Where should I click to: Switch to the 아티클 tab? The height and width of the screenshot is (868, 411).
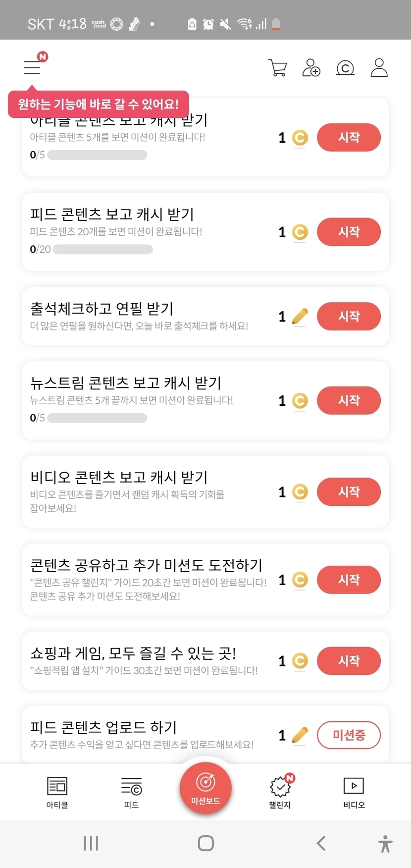(57, 792)
